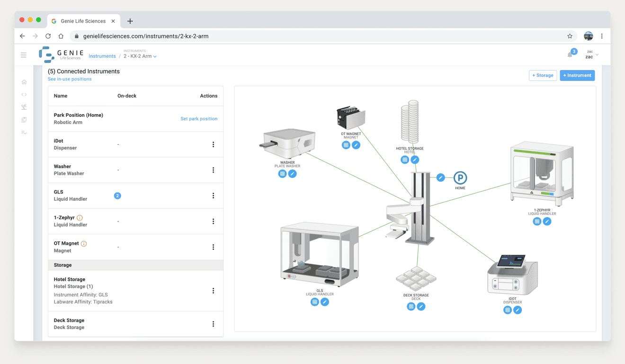Image resolution: width=625 pixels, height=364 pixels.
Task: Select the iDot dispenser machine image
Action: (512, 275)
